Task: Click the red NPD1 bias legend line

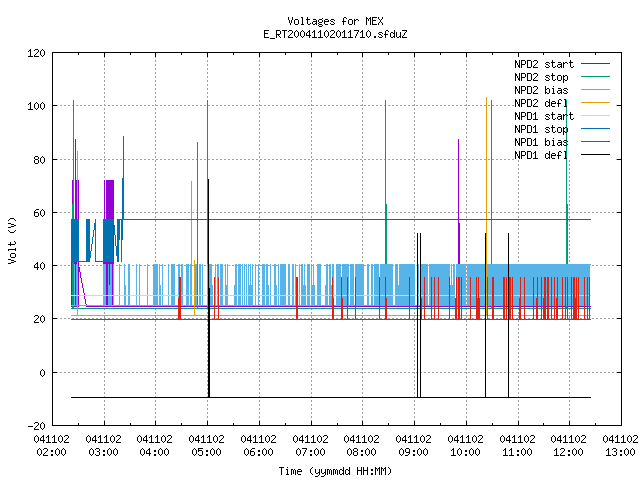Action: 596,142
